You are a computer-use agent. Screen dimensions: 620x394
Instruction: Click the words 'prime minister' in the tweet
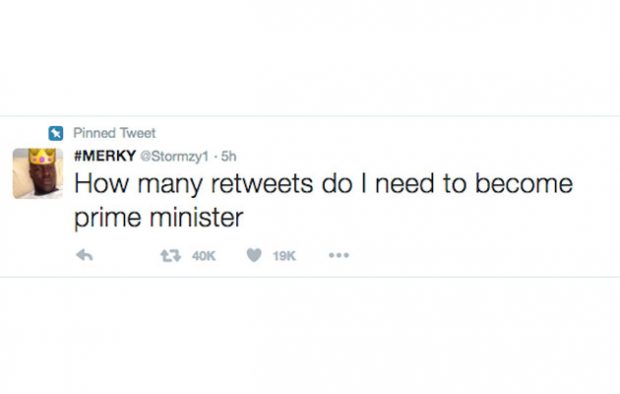[x=159, y=218]
